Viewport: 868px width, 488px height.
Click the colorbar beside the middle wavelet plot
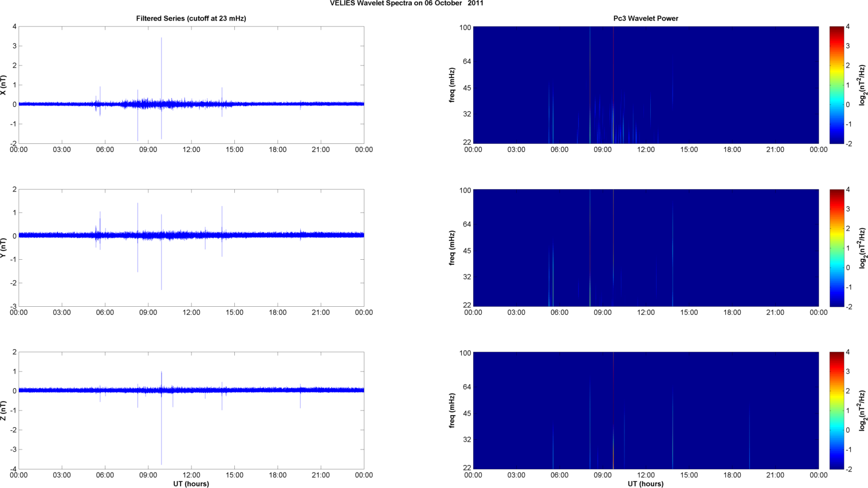click(836, 248)
